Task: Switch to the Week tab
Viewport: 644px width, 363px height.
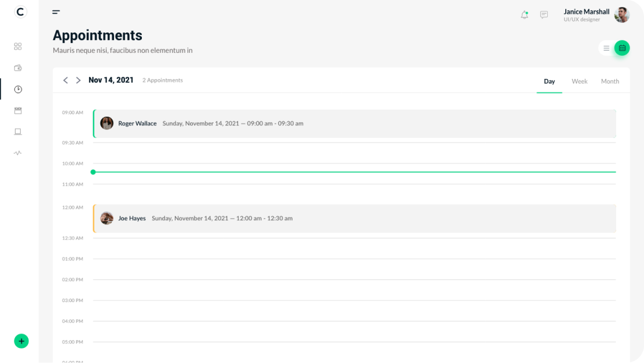Action: (579, 82)
